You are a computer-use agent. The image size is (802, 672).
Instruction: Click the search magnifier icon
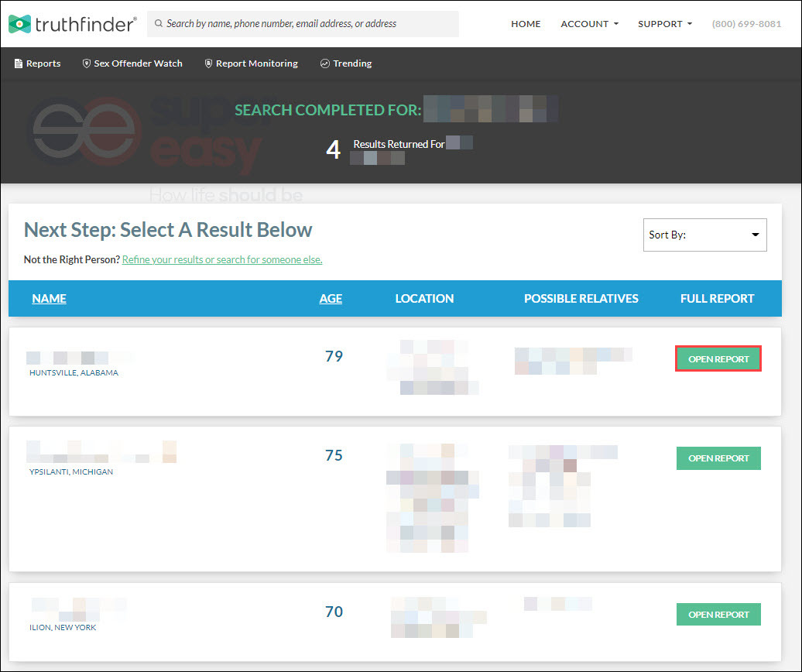(x=159, y=23)
